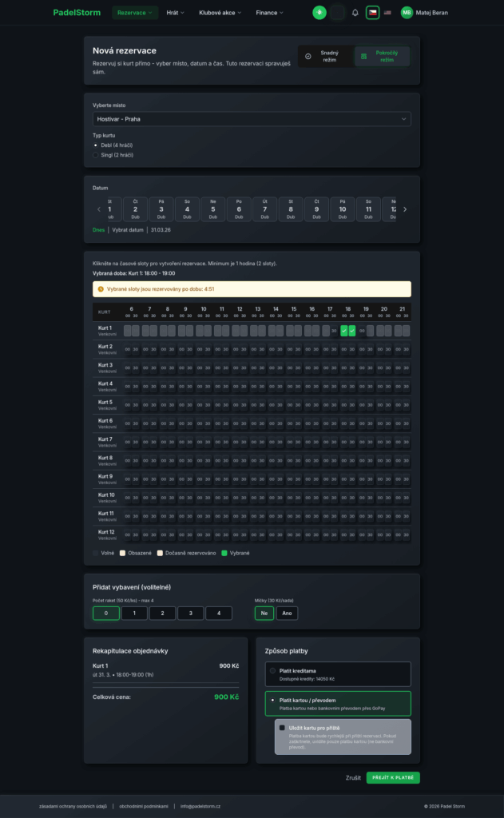504x818 pixels.
Task: Pick date Čt 2 Dub
Action: [135, 209]
